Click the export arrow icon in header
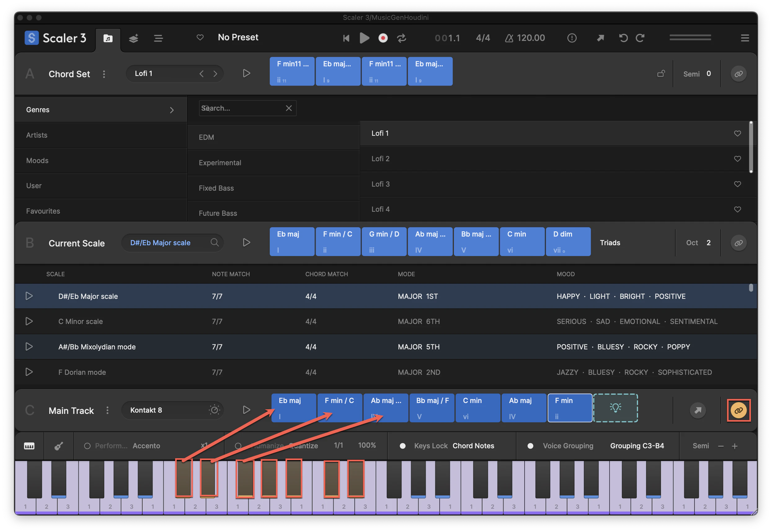Screen dimensions: 772x532 tap(600, 38)
